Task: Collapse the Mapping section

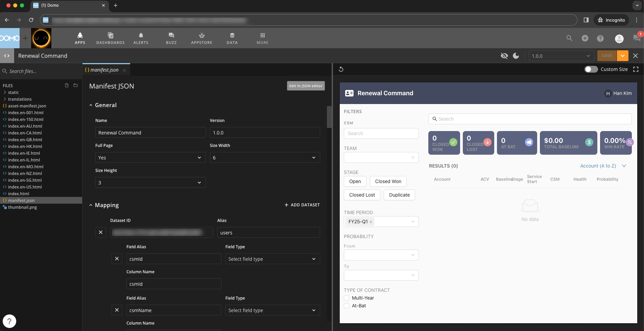Action: coord(91,205)
